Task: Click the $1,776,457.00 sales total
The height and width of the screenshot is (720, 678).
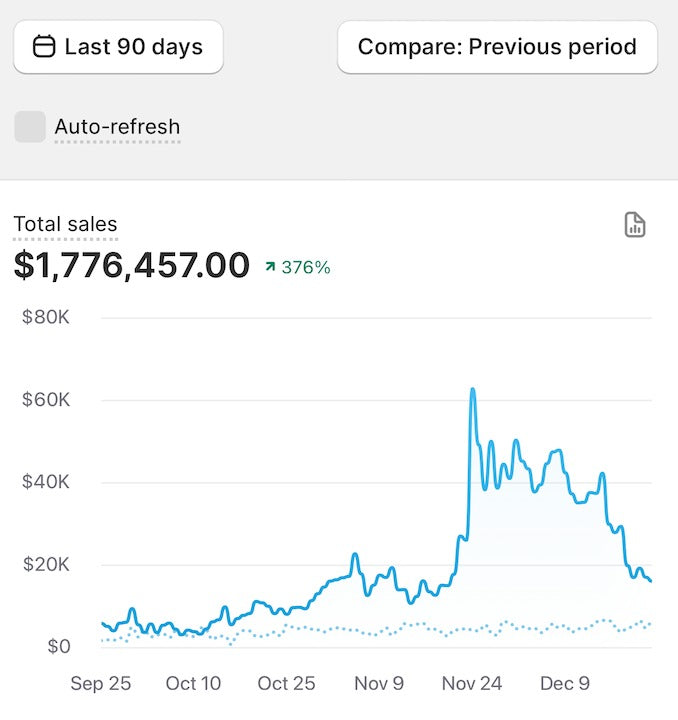Action: click(132, 265)
